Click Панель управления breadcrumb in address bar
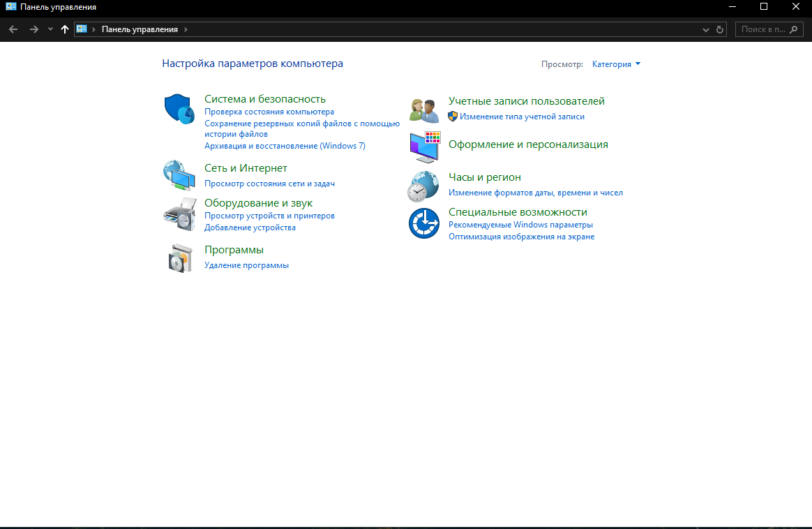812x529 pixels. 140,29
